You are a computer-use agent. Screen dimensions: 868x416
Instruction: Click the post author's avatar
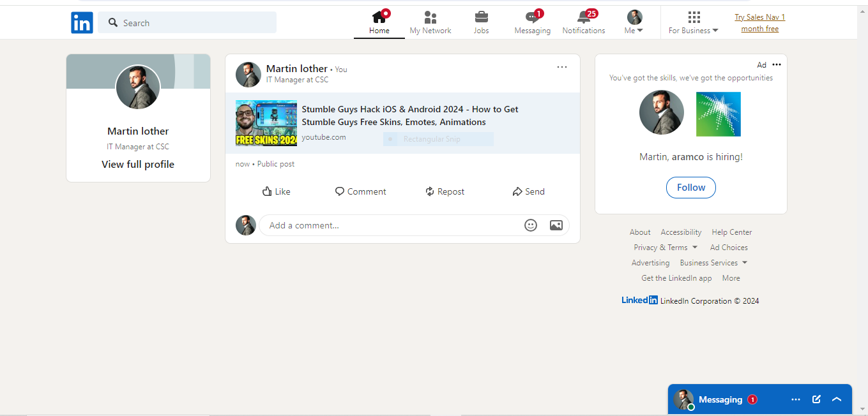coord(248,75)
